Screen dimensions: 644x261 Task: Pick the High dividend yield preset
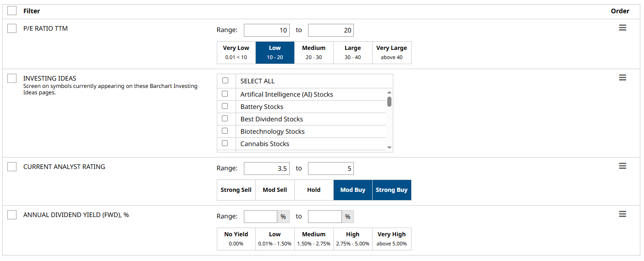(x=352, y=239)
